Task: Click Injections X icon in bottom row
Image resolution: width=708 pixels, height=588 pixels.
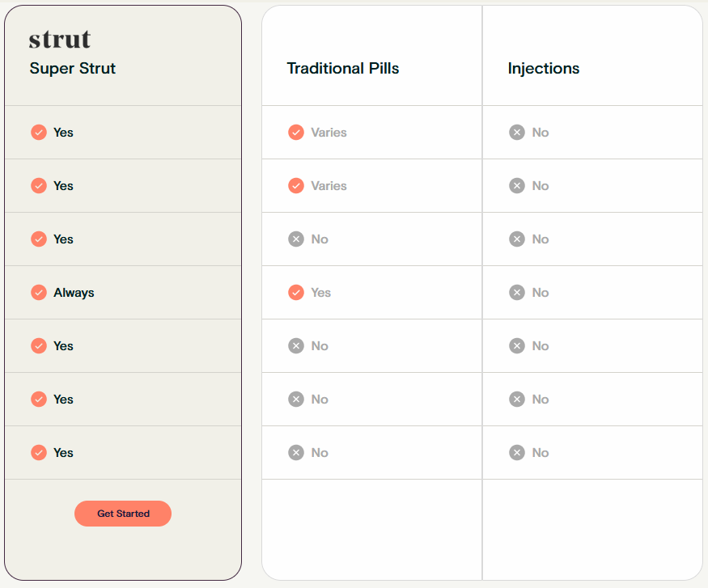Action: coord(517,452)
